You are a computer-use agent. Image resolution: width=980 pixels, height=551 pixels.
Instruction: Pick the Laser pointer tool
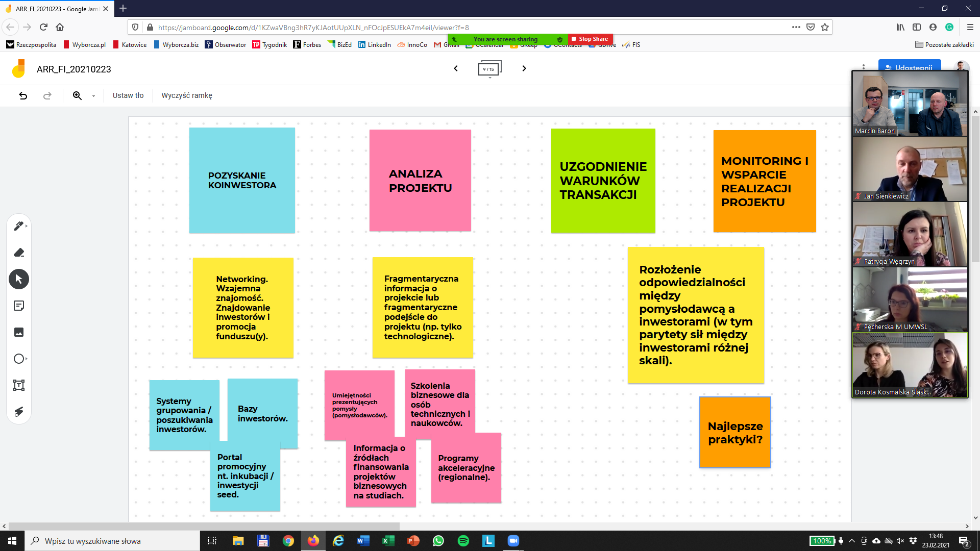click(x=19, y=412)
